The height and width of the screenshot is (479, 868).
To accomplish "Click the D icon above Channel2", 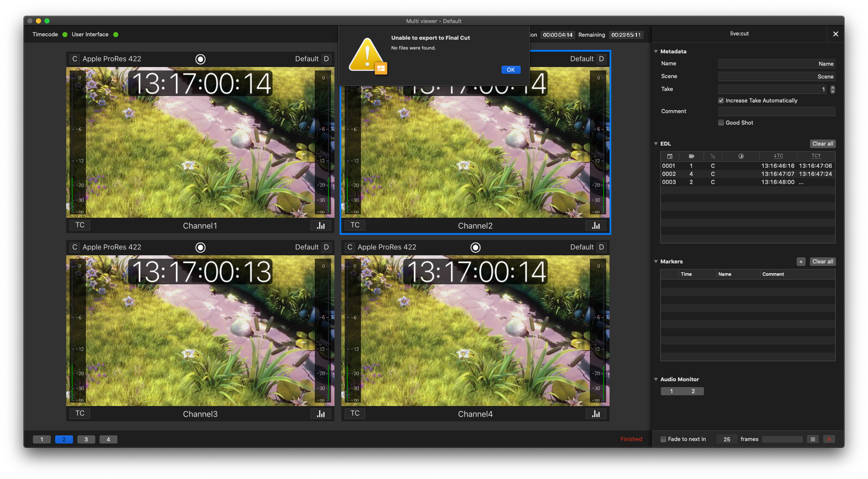I will [x=601, y=59].
